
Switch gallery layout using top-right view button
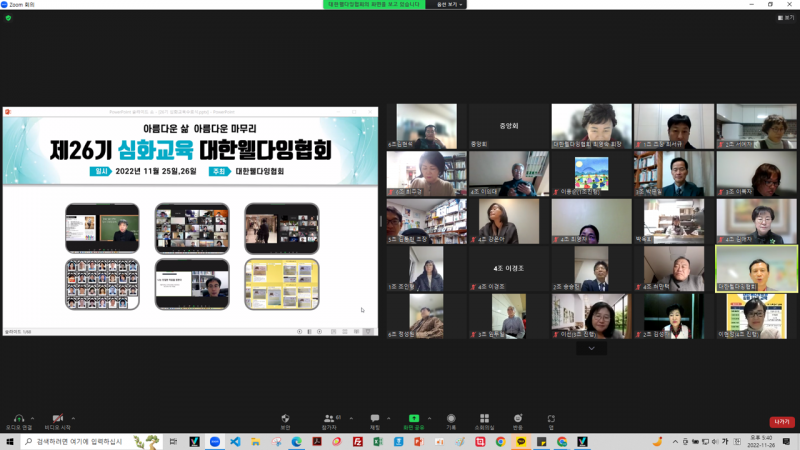click(x=786, y=18)
